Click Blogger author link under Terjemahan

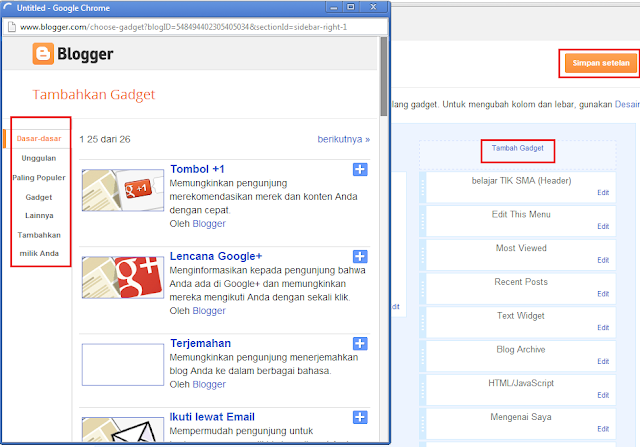209,384
